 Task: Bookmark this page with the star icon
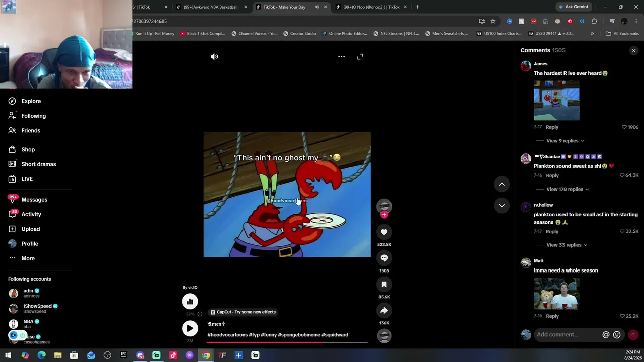493,21
